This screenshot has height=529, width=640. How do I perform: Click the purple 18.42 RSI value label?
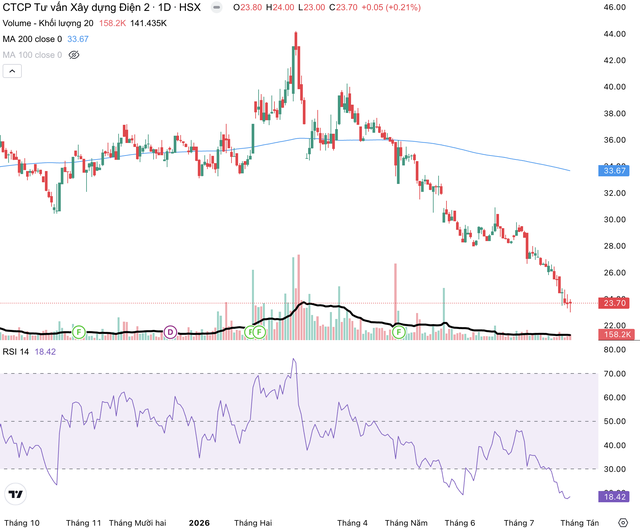(x=614, y=497)
